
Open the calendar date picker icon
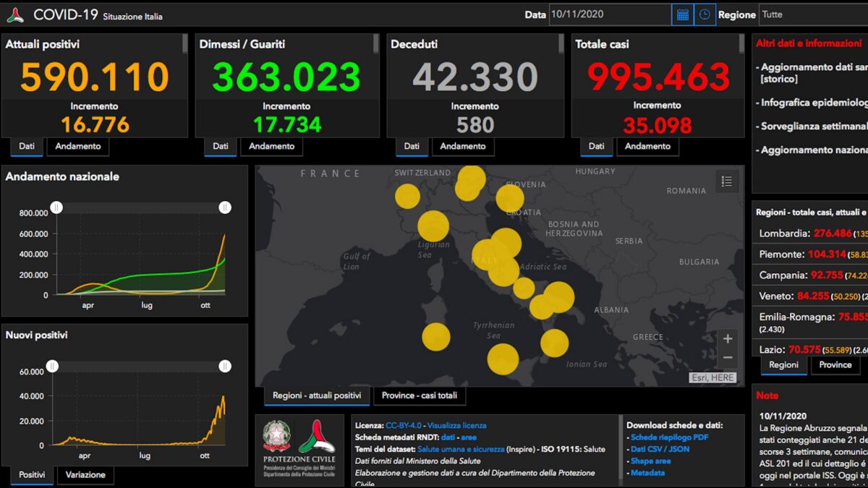(682, 14)
